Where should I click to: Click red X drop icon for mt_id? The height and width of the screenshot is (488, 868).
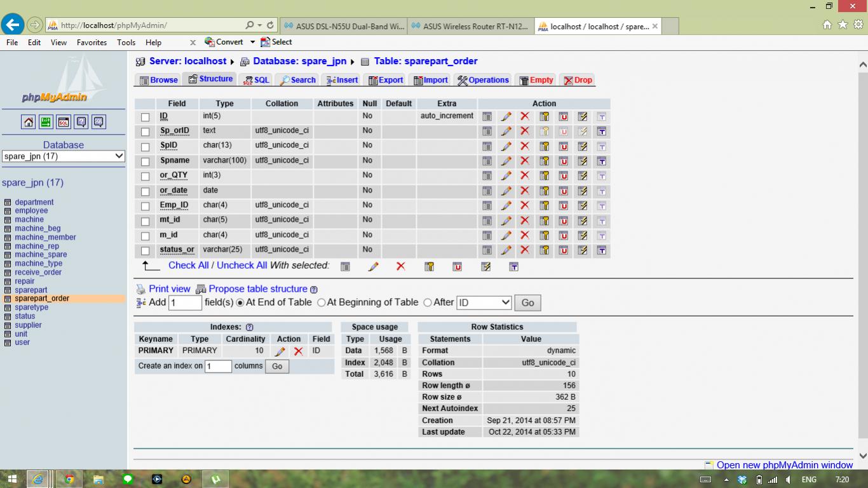click(x=525, y=220)
